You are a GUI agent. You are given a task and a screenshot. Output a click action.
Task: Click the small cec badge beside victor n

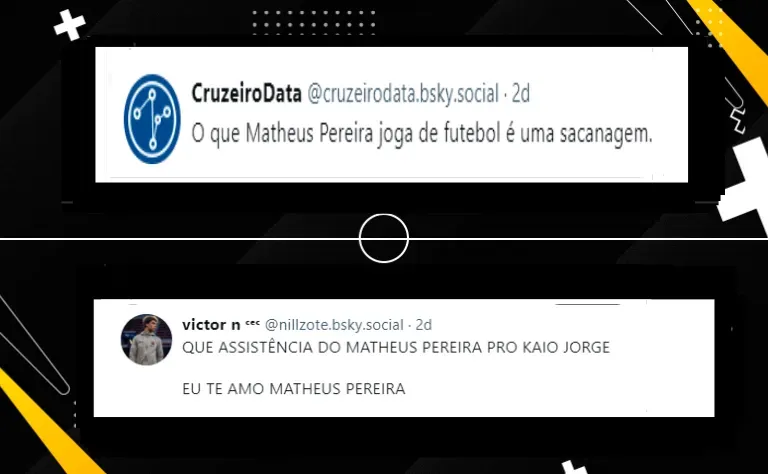coord(252,322)
